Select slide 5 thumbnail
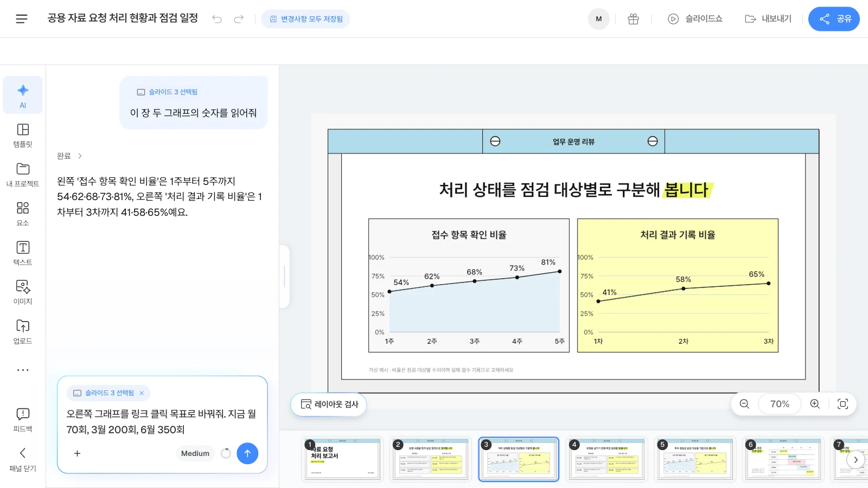Viewport: 868px width, 488px height. 695,459
